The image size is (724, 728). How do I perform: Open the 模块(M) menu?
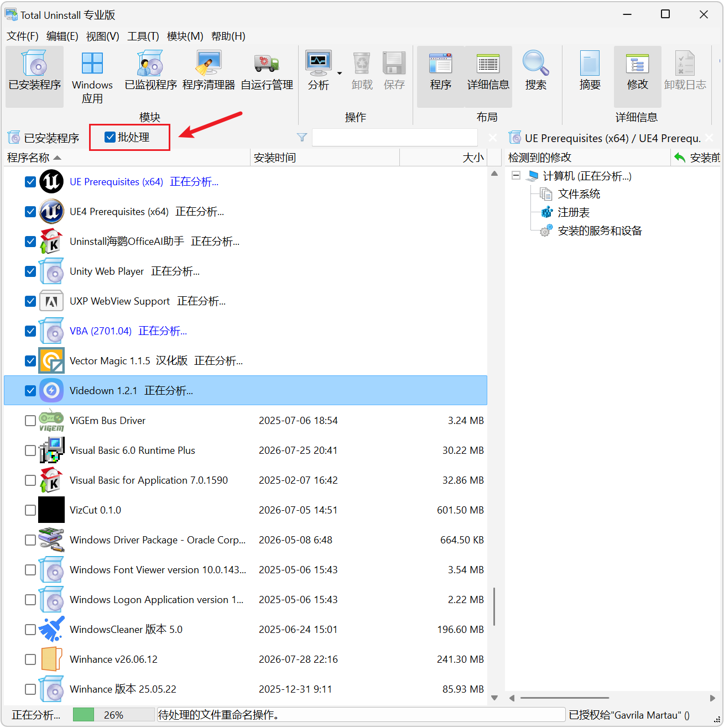[185, 36]
